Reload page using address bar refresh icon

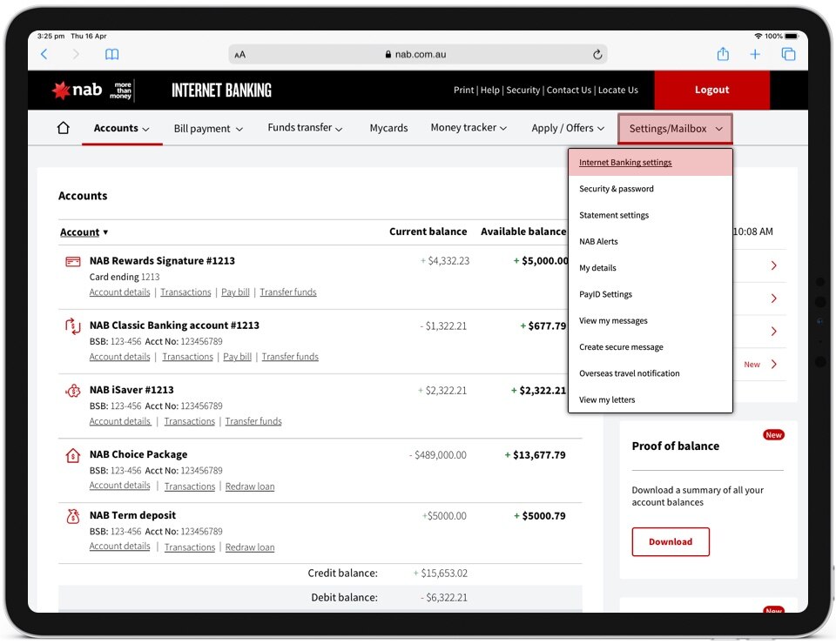[x=597, y=54]
